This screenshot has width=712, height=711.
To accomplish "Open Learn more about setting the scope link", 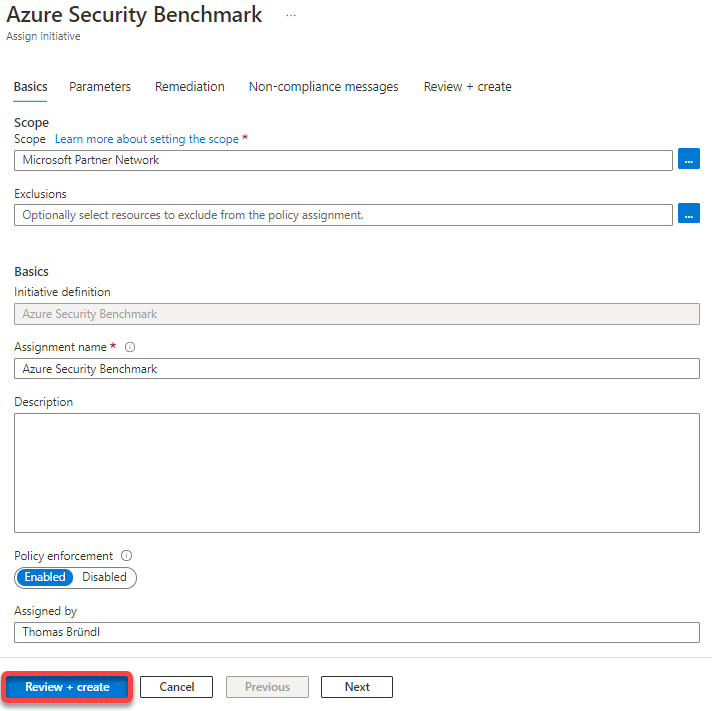I will pyautogui.click(x=147, y=139).
